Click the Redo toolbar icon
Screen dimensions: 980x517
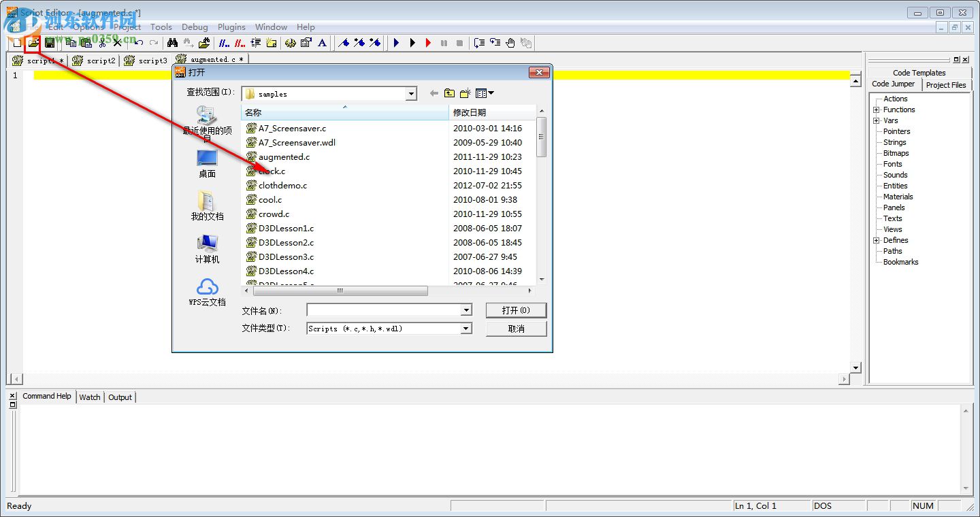coord(154,43)
